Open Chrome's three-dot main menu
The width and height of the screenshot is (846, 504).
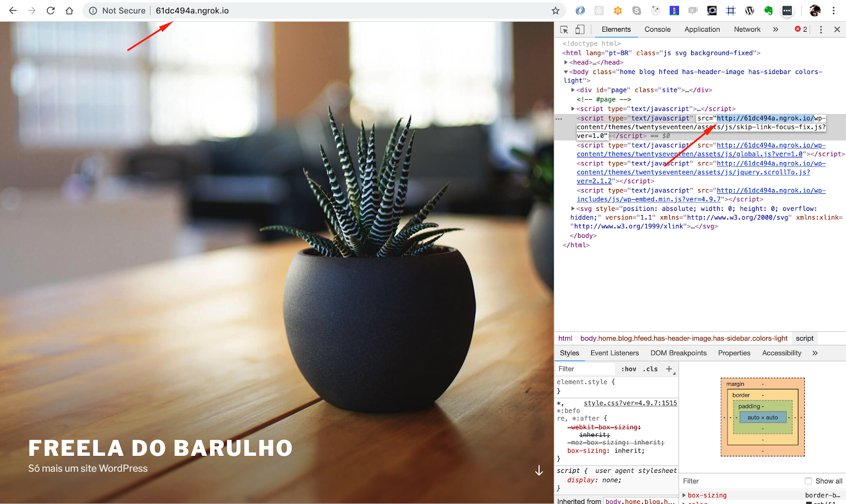tap(834, 11)
